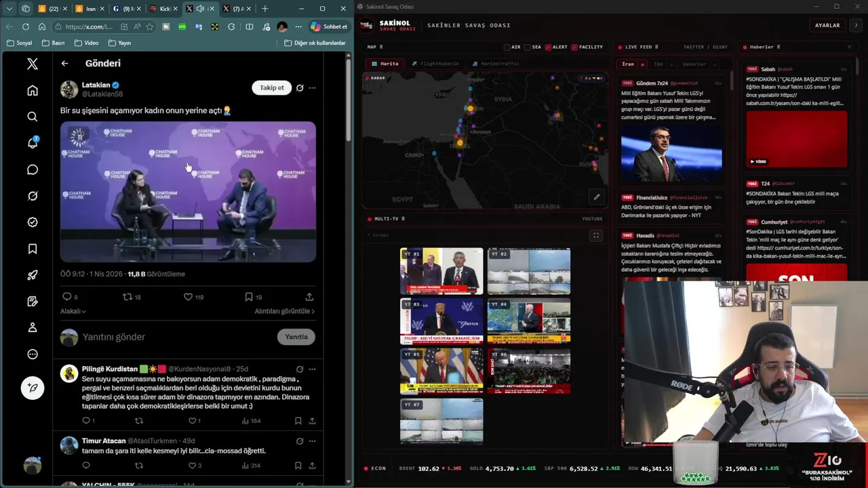Switch to MarineTraffic tab
Image resolution: width=868 pixels, height=488 pixels.
pyautogui.click(x=496, y=64)
